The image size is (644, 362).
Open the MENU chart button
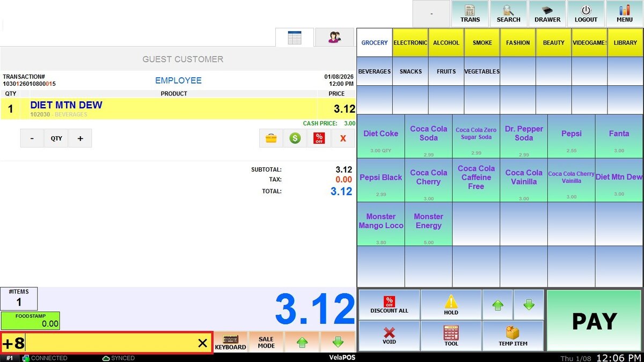tap(624, 14)
